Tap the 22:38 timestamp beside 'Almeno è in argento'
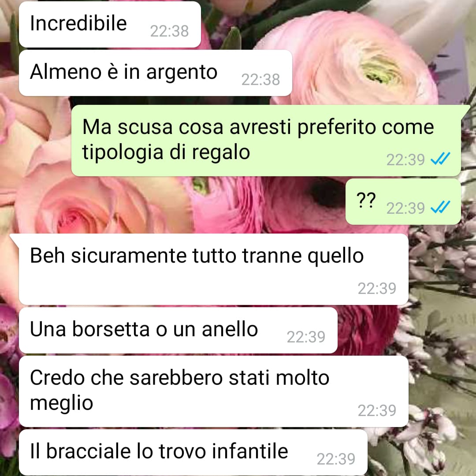The height and width of the screenshot is (476, 476). (x=260, y=79)
